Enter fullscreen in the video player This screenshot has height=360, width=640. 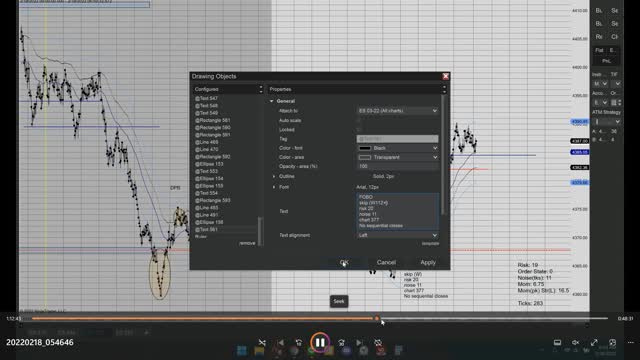tap(594, 342)
